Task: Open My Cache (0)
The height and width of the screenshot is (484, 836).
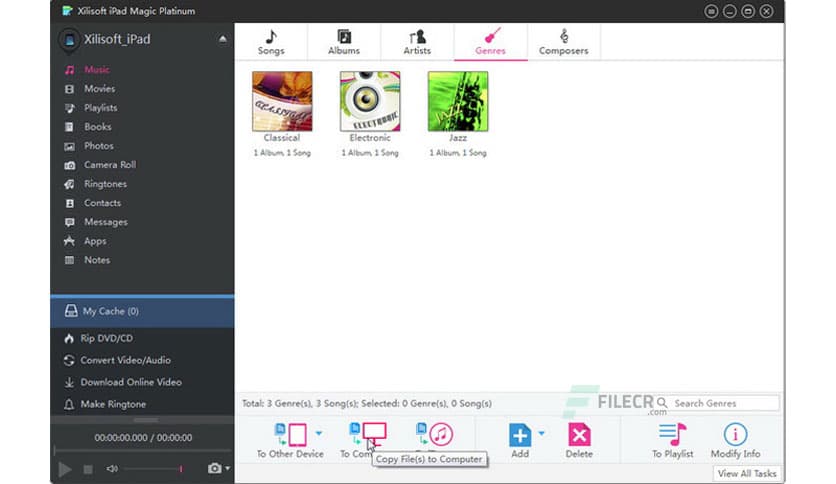Action: pyautogui.click(x=142, y=312)
